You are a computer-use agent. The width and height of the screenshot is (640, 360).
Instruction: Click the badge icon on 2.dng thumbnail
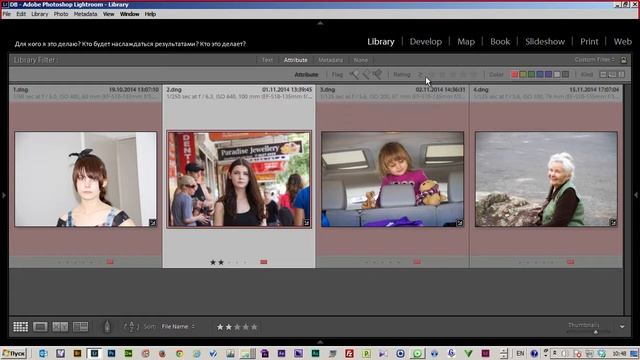pos(307,223)
